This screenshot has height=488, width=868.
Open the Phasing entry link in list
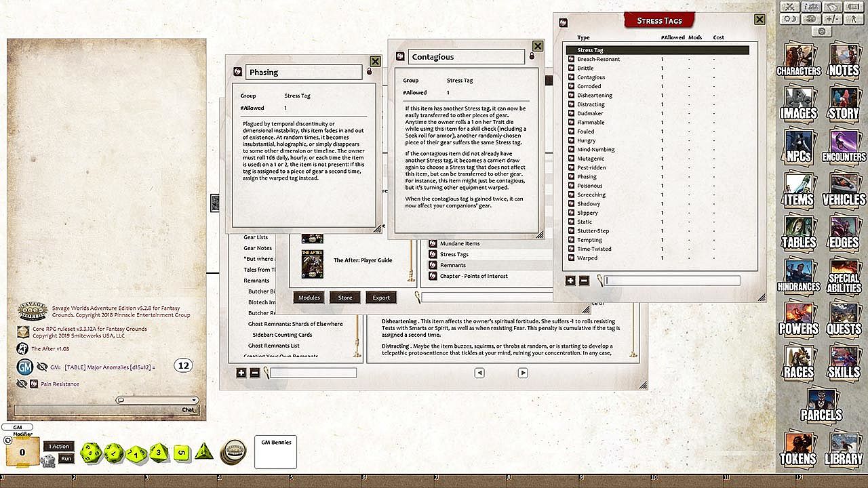pos(572,177)
